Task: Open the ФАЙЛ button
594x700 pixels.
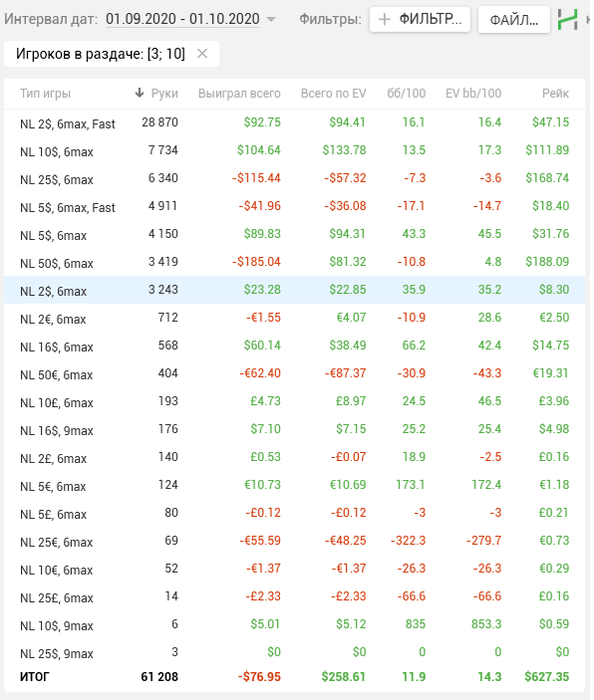Action: pyautogui.click(x=514, y=20)
